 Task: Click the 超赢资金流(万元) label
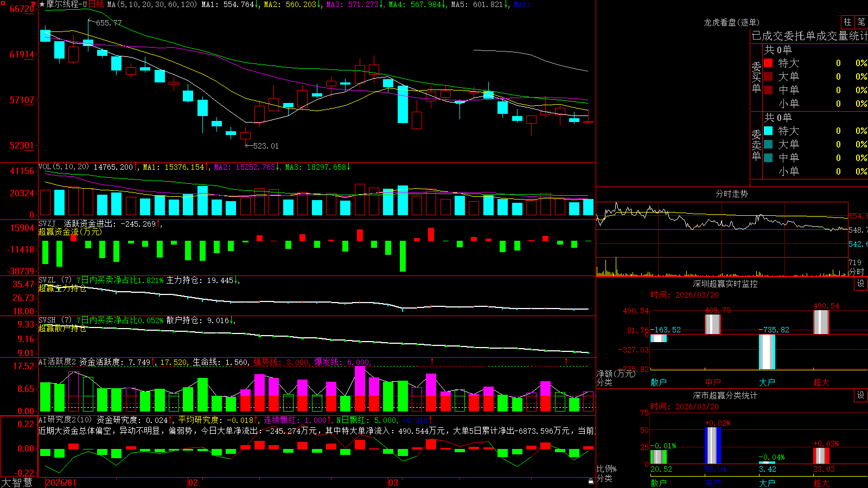[x=70, y=232]
